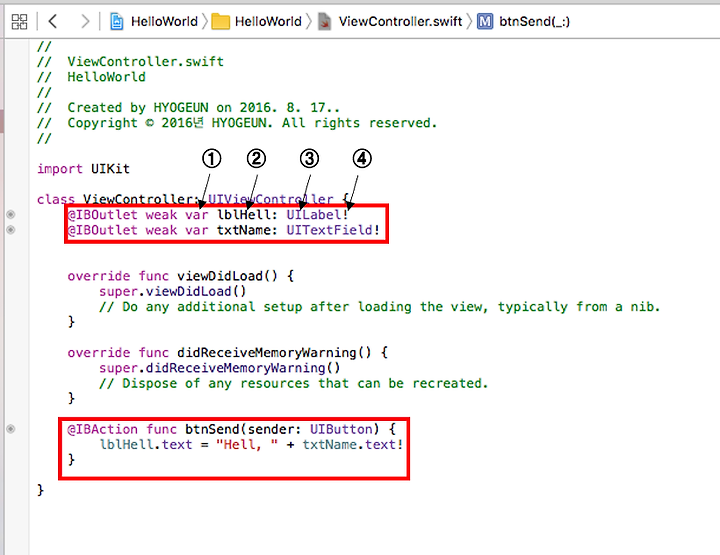The width and height of the screenshot is (720, 555).
Task: Click 'lblHell.text' in assignment line
Action: click(146, 445)
